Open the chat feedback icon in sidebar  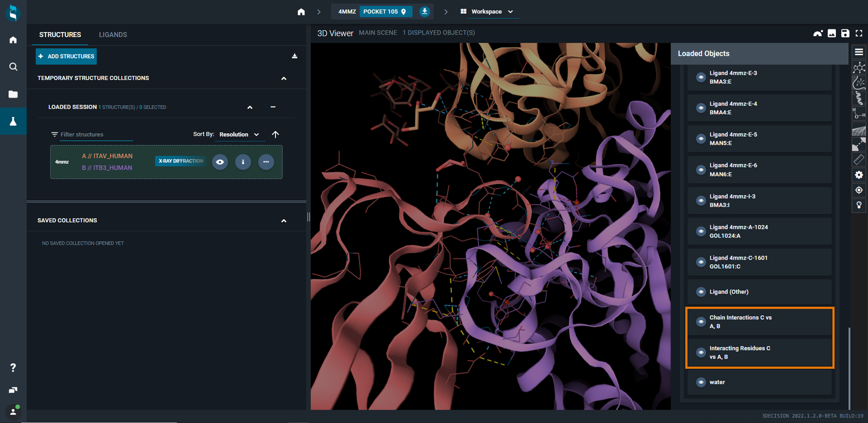point(13,390)
